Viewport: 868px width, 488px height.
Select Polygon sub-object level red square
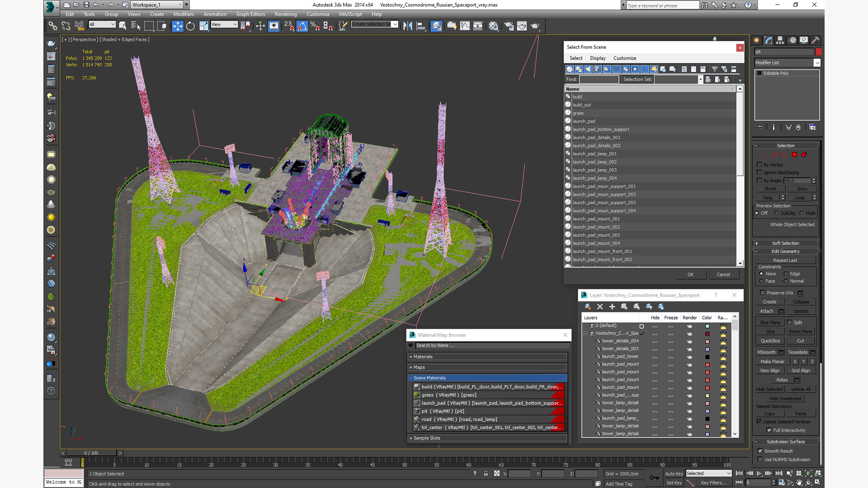pyautogui.click(x=794, y=155)
